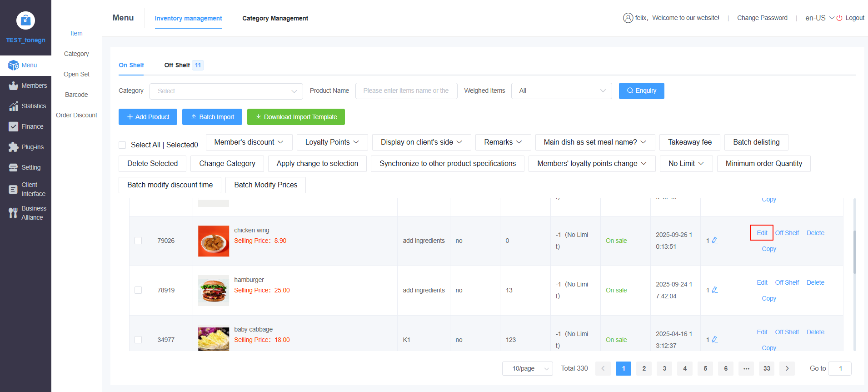The image size is (868, 392).
Task: Expand the Weighed Items dropdown
Action: 561,91
